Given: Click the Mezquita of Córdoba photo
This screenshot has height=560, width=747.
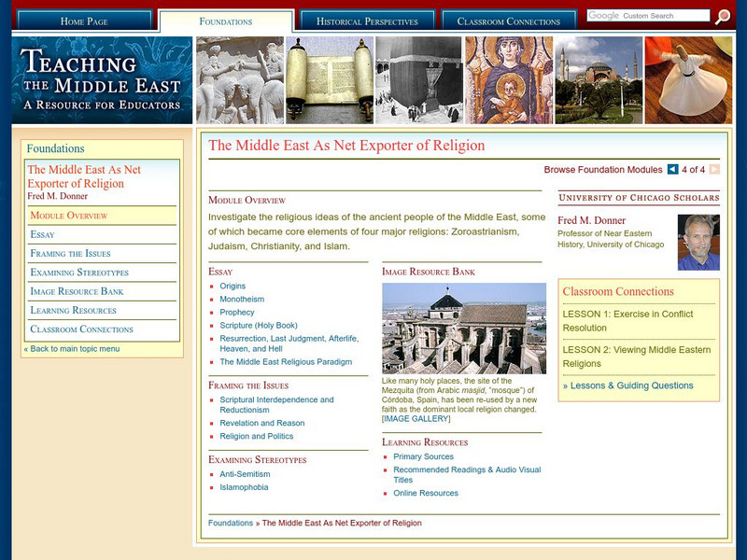Looking at the screenshot, I should click(x=464, y=329).
